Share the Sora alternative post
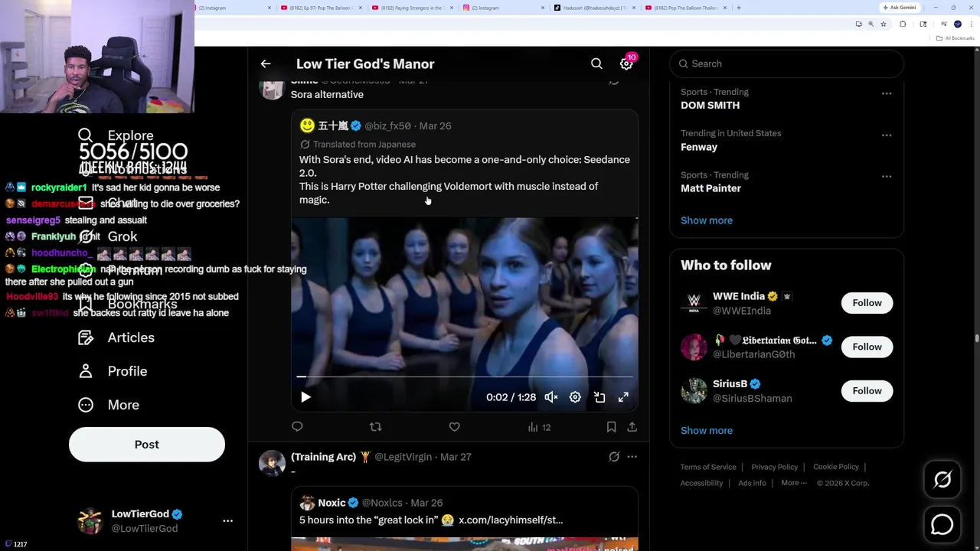 click(x=632, y=427)
